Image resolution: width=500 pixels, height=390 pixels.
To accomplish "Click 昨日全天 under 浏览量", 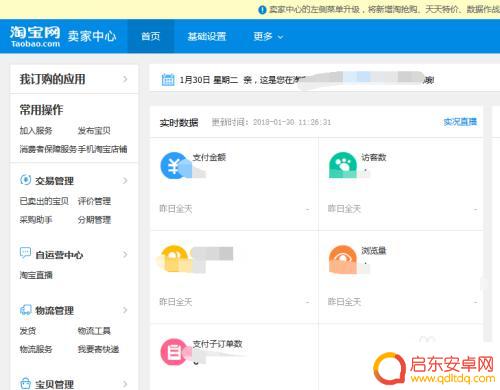I will [344, 302].
